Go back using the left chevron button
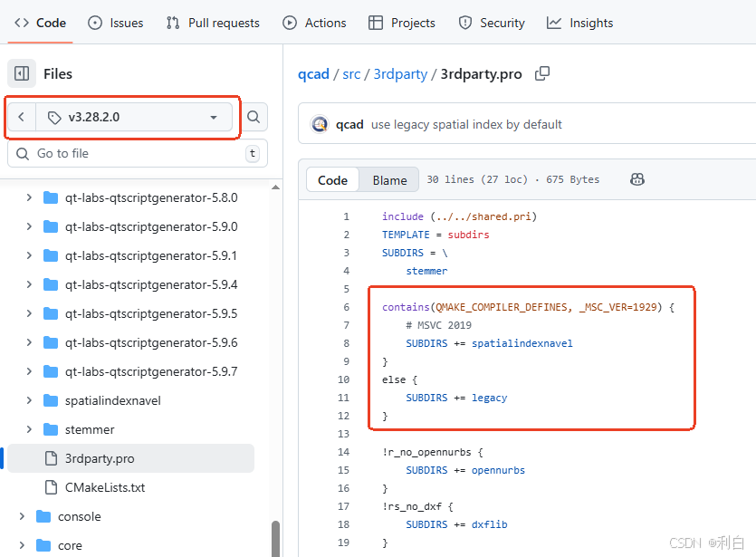Image resolution: width=756 pixels, height=557 pixels. tap(21, 117)
